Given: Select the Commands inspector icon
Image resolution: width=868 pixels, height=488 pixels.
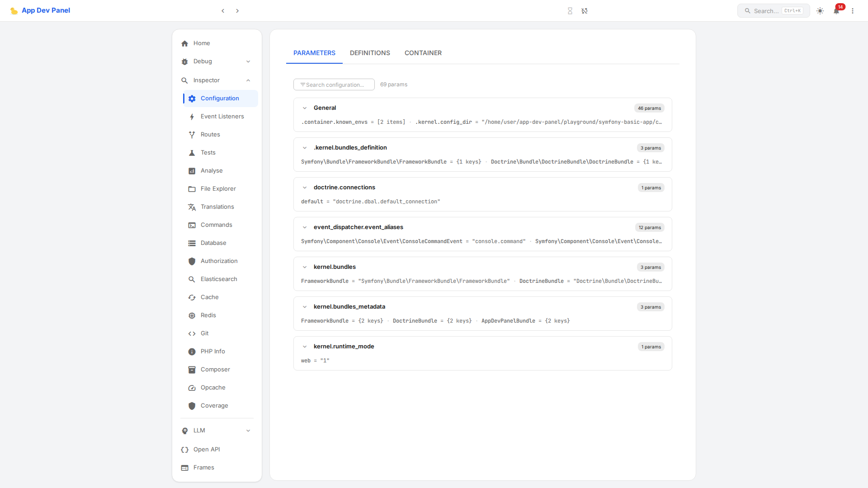Looking at the screenshot, I should coord(192,225).
